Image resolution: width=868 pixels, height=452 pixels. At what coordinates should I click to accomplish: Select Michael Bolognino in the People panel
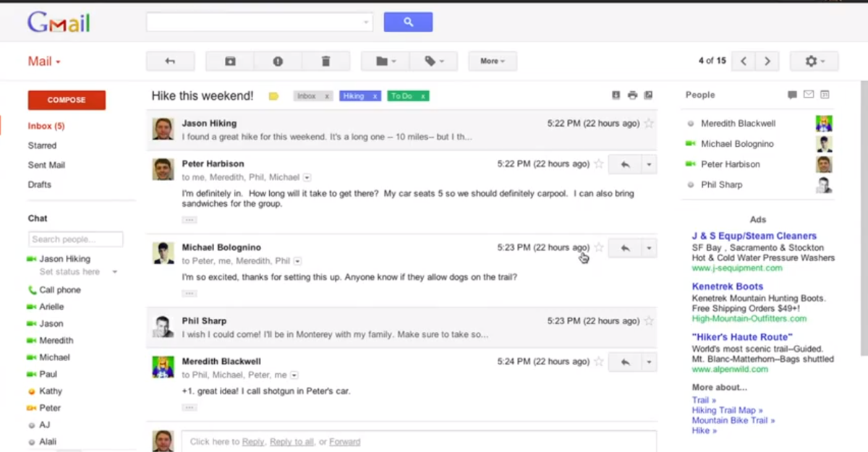click(x=737, y=144)
